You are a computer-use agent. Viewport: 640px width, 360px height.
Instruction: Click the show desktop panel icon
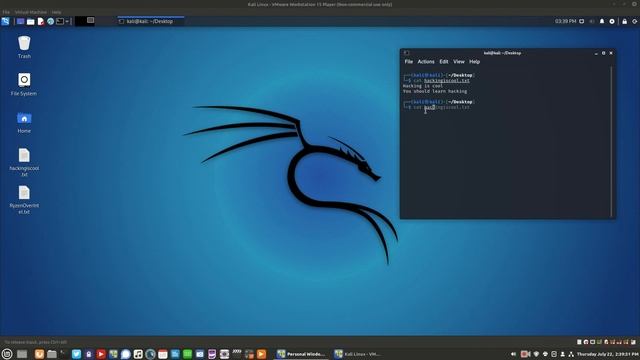click(20, 21)
